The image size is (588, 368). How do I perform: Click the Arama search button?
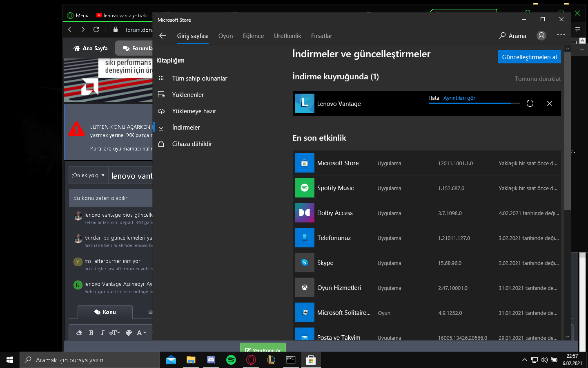[512, 36]
